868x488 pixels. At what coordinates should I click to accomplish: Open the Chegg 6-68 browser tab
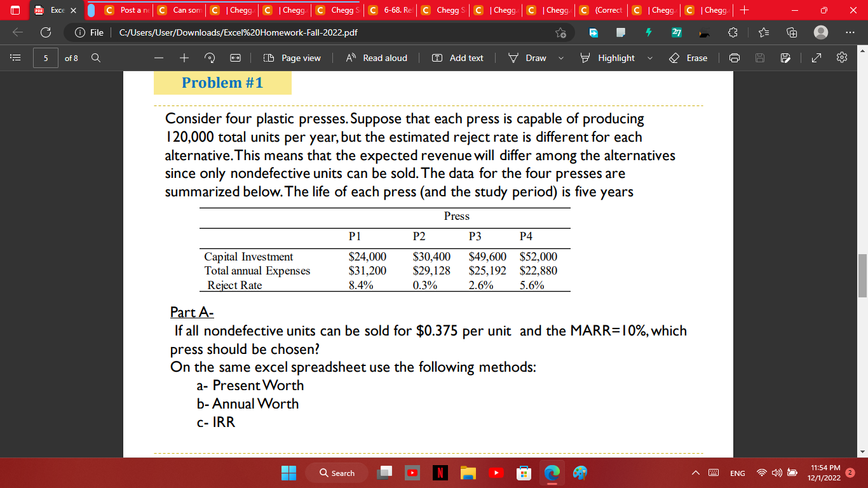point(390,10)
